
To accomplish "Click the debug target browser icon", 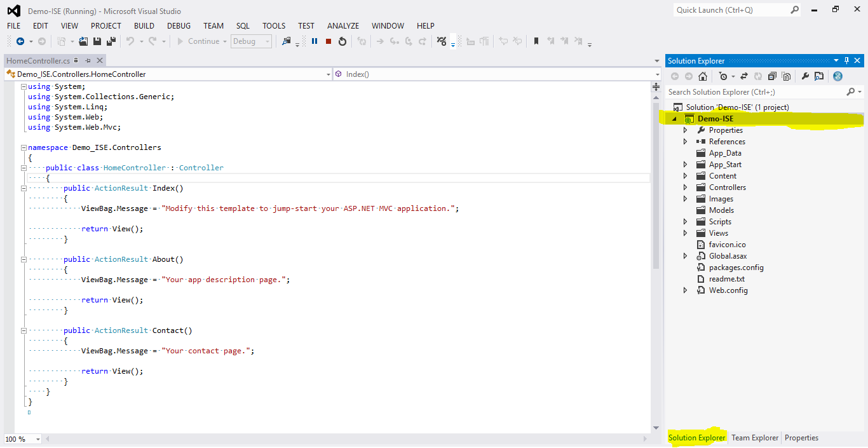I will point(287,41).
